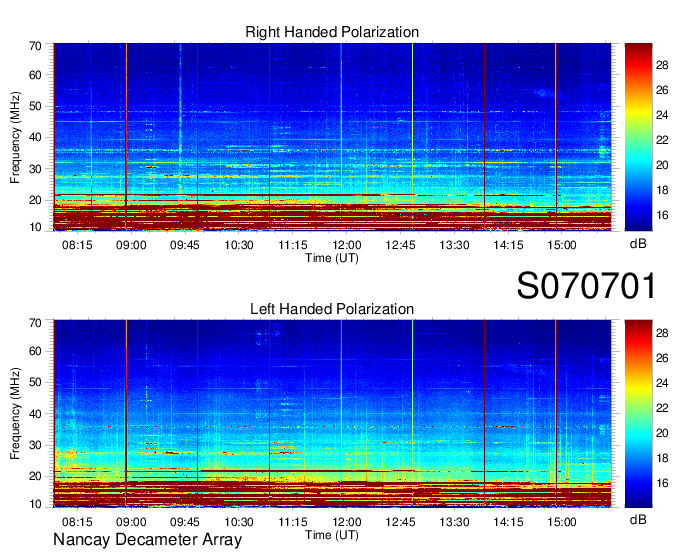
Task: Click "10:30" time tick on Left Handed plot
Action: (x=239, y=522)
